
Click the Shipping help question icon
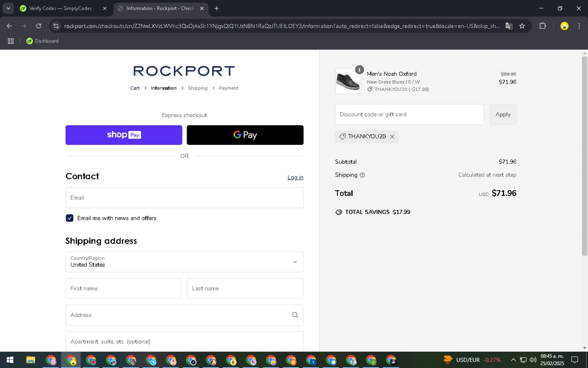(x=362, y=175)
